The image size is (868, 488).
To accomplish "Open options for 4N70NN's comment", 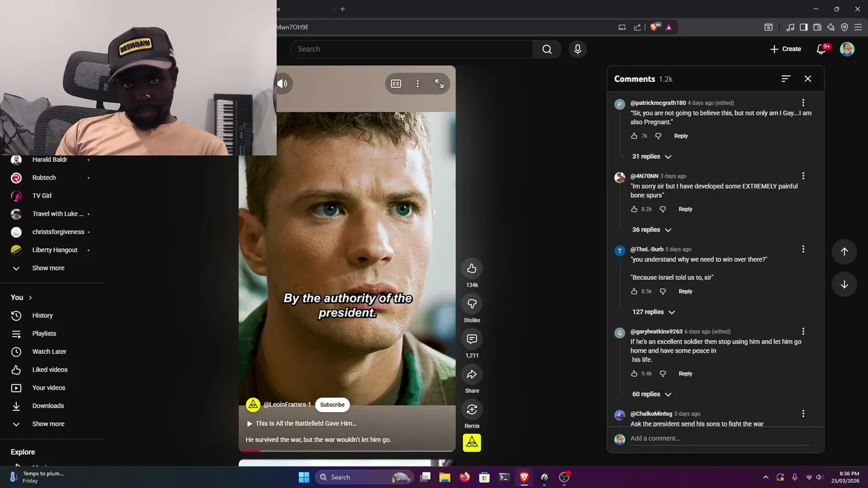I will pos(803,176).
